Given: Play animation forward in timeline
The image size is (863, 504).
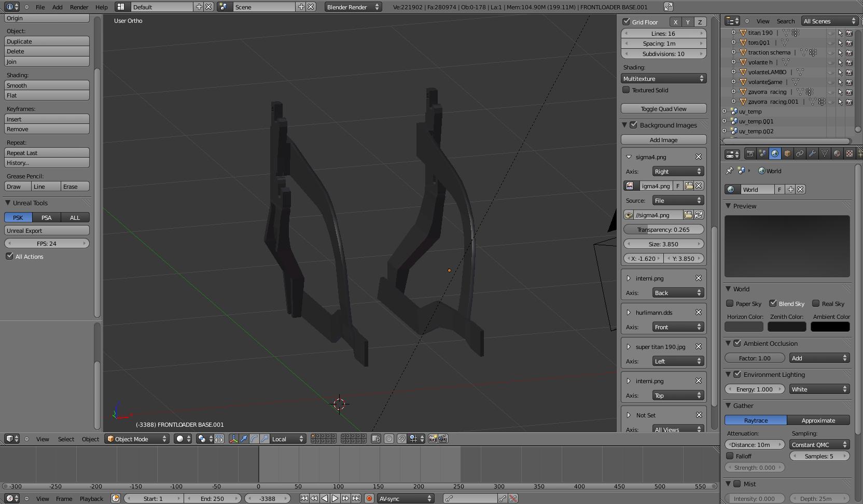Looking at the screenshot, I should pyautogui.click(x=335, y=498).
